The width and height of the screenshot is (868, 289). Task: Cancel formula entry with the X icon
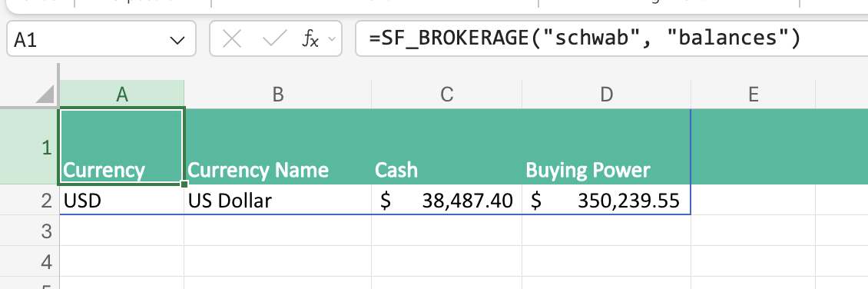pyautogui.click(x=231, y=38)
